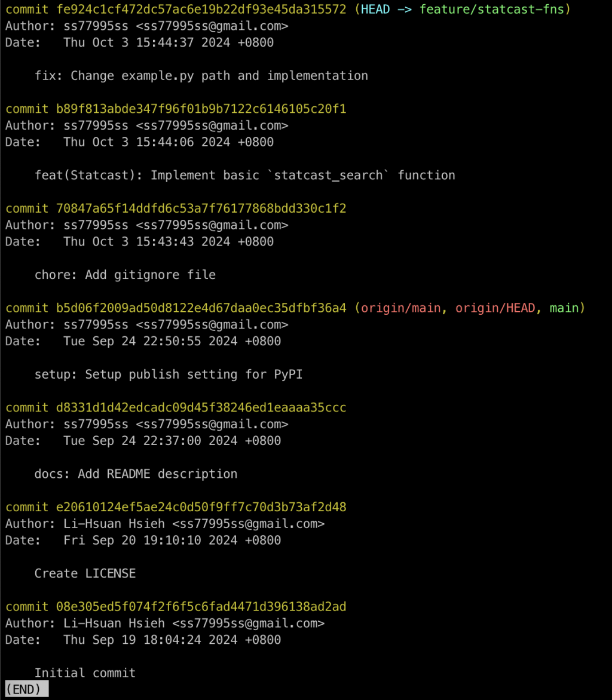The height and width of the screenshot is (700, 612).
Task: Click the 'Initial commit' message
Action: pos(85,673)
